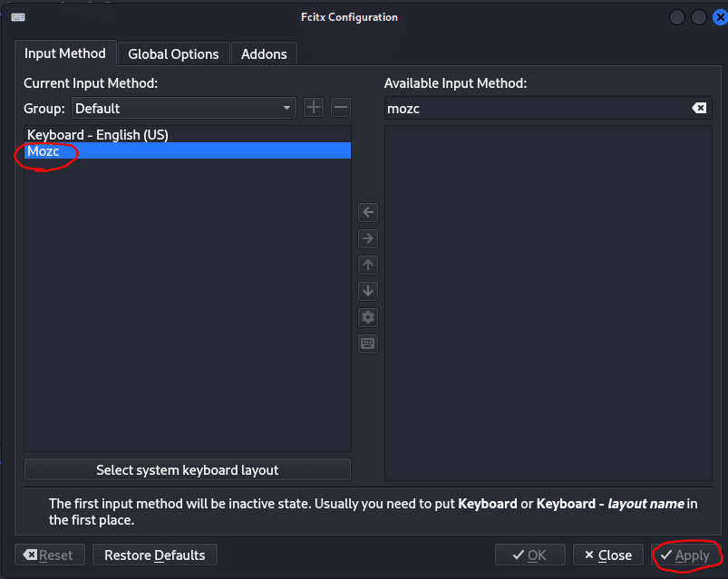The image size is (728, 579).
Task: Click the Apply button
Action: pos(685,555)
